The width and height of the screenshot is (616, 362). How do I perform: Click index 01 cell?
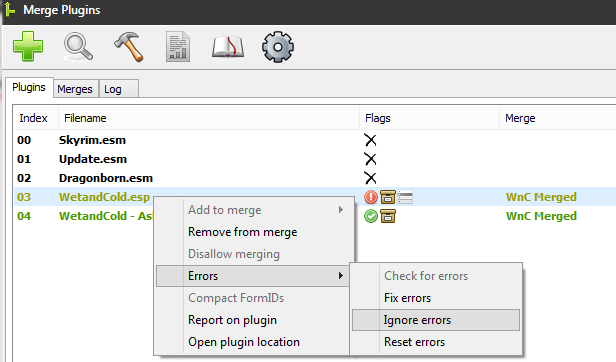point(24,159)
